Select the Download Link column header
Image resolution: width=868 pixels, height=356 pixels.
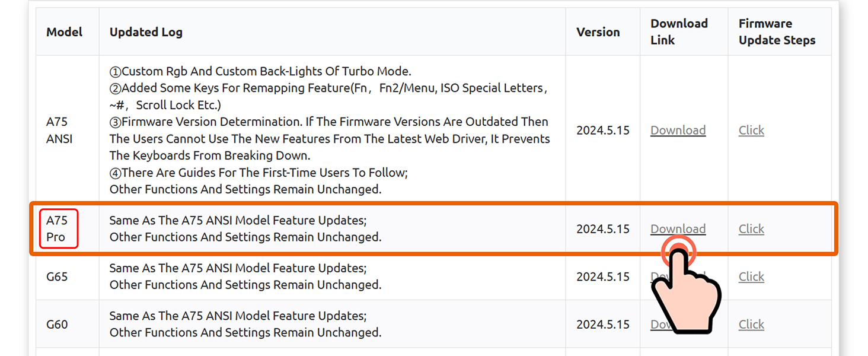(x=679, y=31)
